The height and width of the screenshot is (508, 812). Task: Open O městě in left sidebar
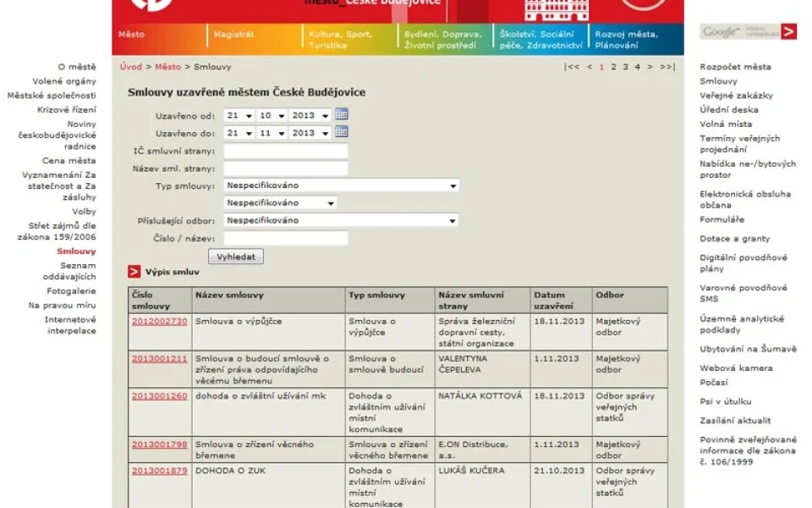point(77,67)
